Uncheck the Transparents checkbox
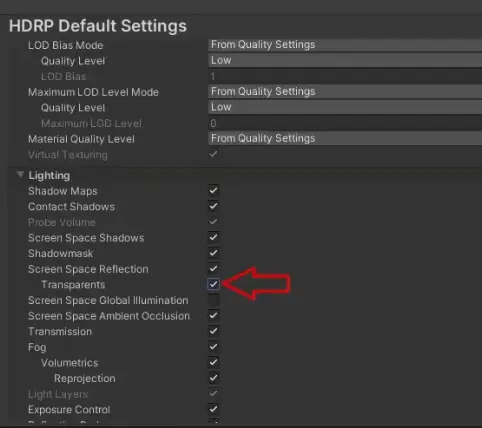This screenshot has height=428, width=482. [x=213, y=284]
